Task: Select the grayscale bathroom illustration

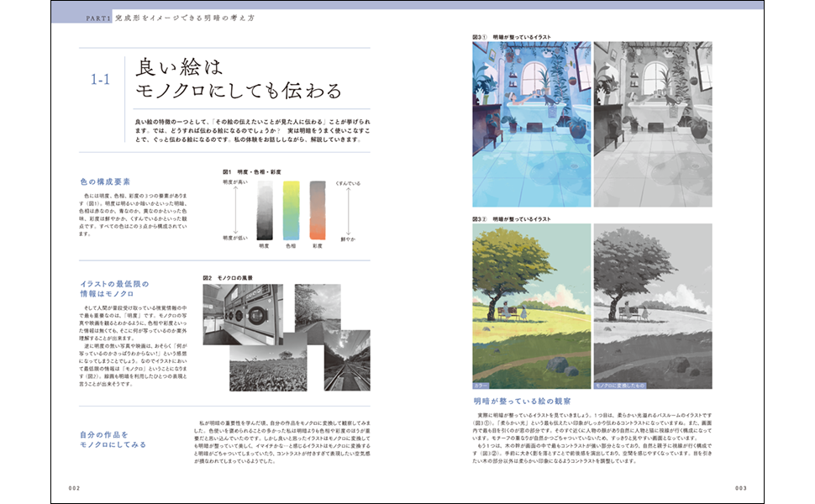Action: click(653, 124)
